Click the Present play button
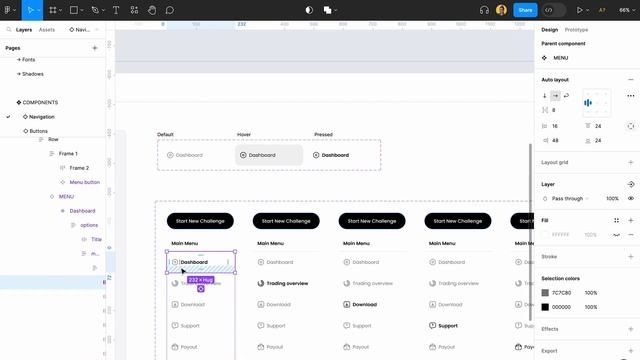This screenshot has height=360, width=640. tap(579, 10)
